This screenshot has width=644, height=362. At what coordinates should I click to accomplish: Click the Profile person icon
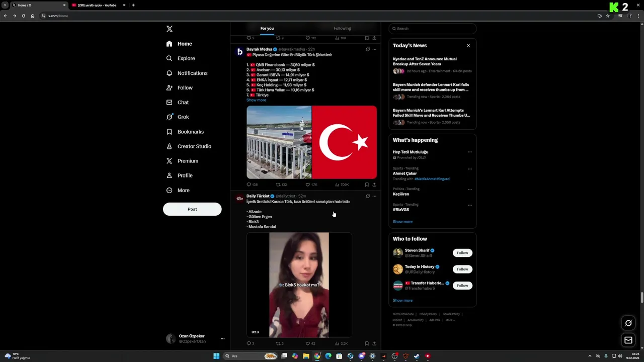coord(170,175)
